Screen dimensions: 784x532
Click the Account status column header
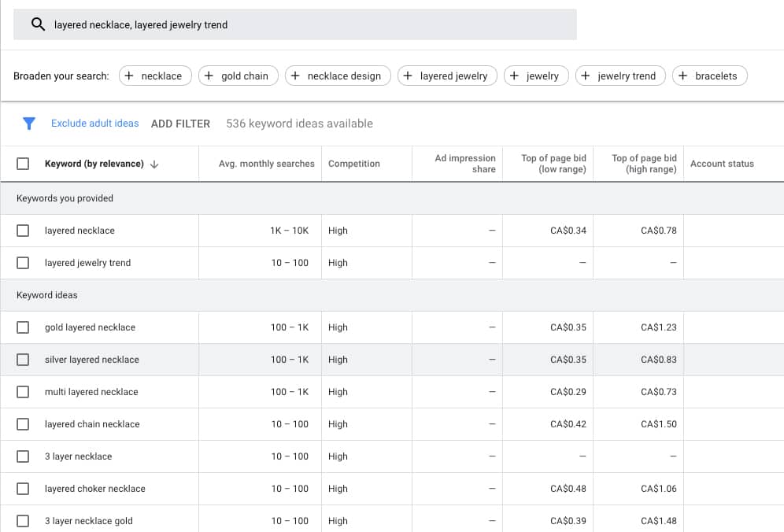click(x=722, y=164)
